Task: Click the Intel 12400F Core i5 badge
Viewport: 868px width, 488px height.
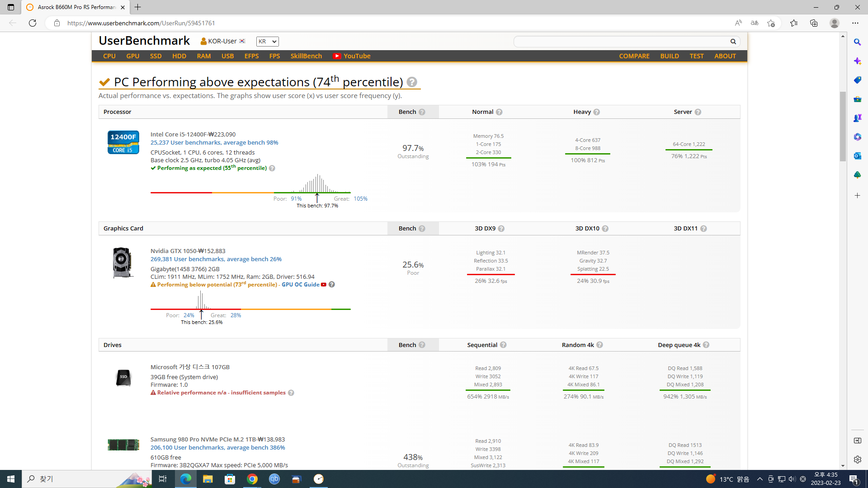Action: tap(123, 142)
